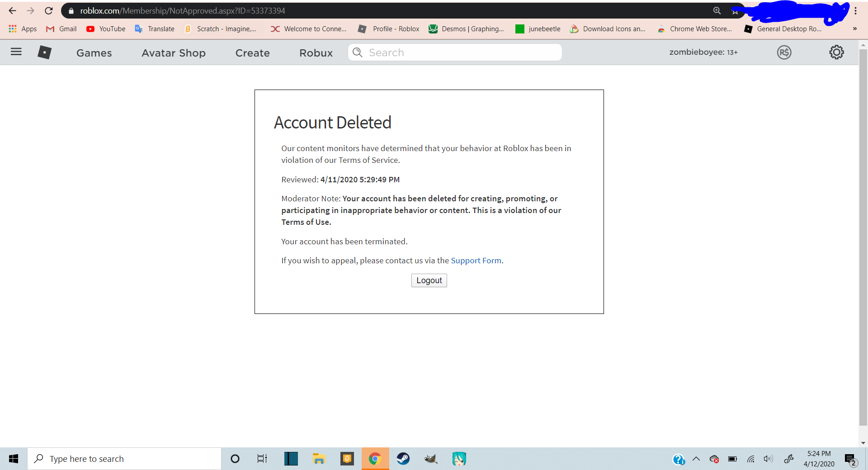Click the Windows taskbar search box
The height and width of the screenshot is (470, 868).
click(x=124, y=459)
